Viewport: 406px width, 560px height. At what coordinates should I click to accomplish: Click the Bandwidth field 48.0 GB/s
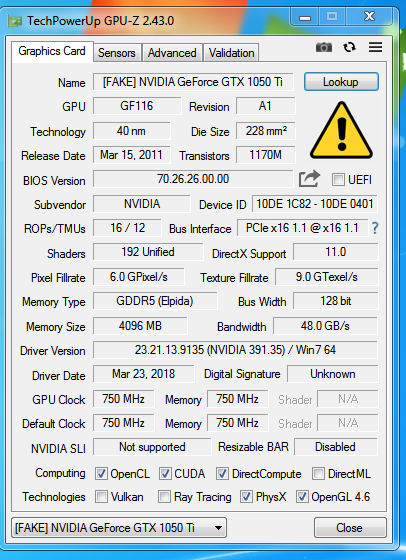325,326
